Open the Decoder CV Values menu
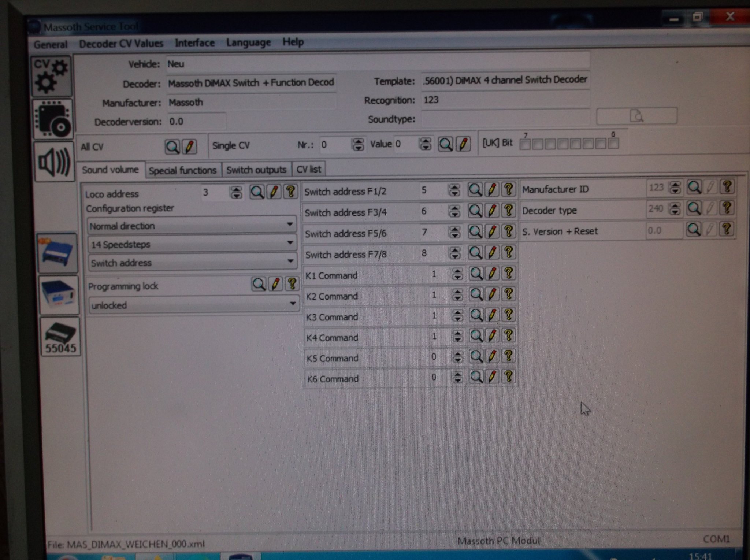 coord(121,44)
